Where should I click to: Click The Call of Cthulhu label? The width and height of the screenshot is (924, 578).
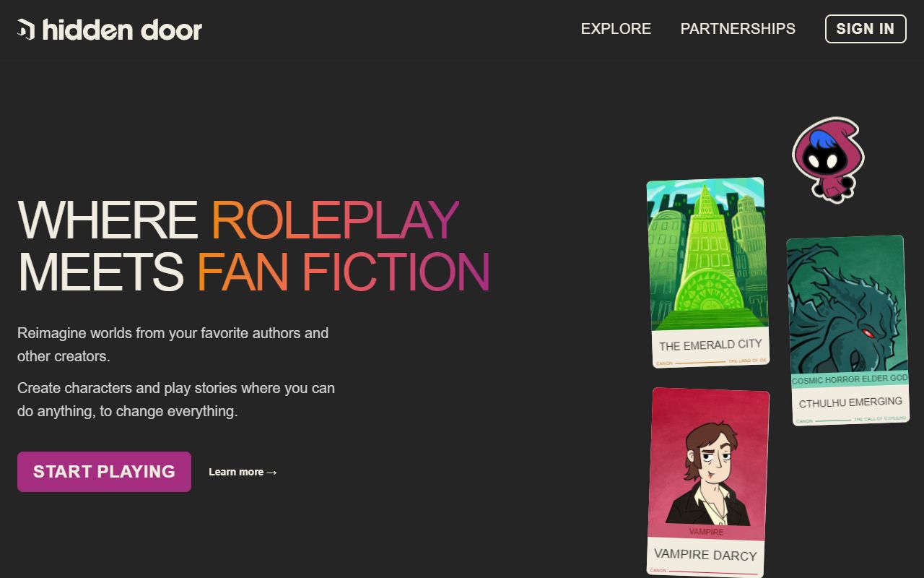[880, 418]
